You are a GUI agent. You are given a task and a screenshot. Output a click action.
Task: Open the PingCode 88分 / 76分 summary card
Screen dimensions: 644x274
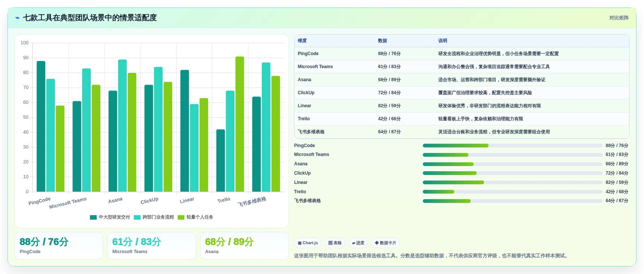tap(59, 246)
